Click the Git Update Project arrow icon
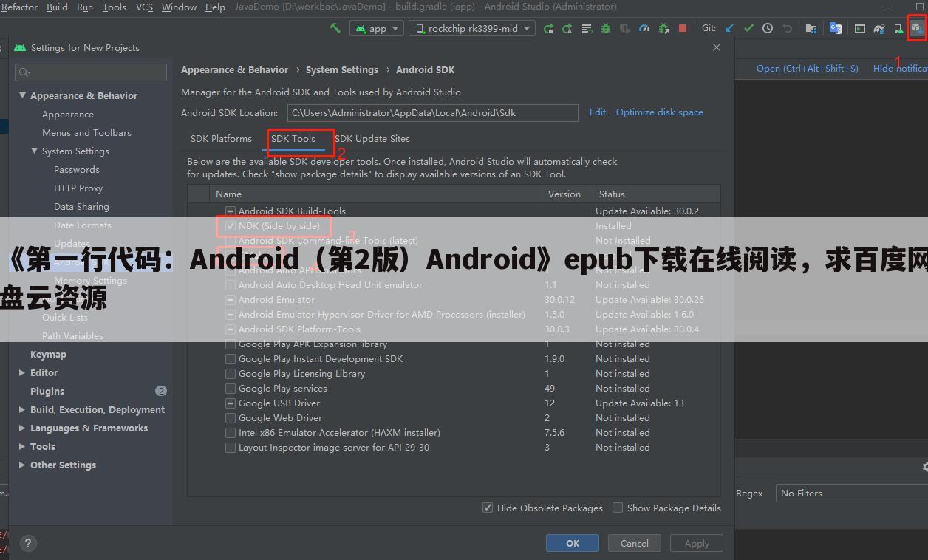 729,29
